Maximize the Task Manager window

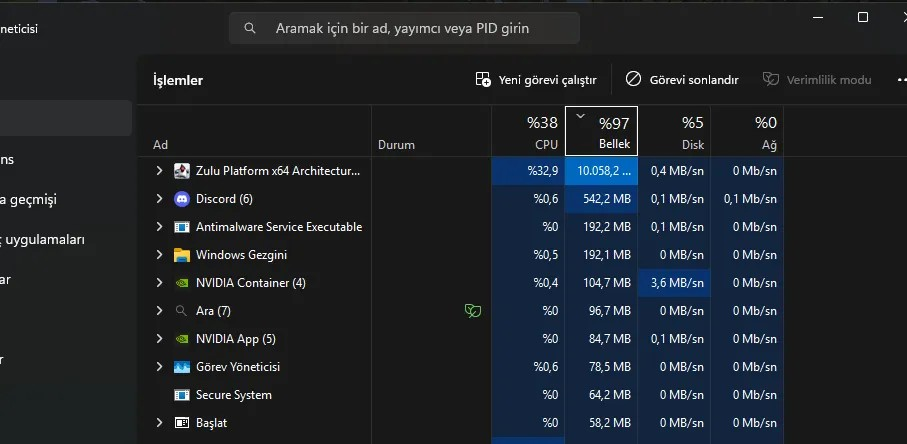point(862,17)
